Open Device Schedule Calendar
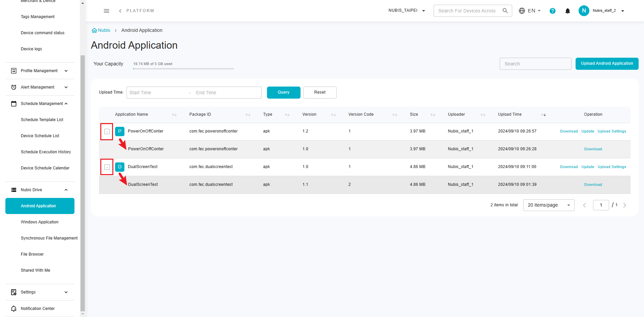 pyautogui.click(x=45, y=168)
